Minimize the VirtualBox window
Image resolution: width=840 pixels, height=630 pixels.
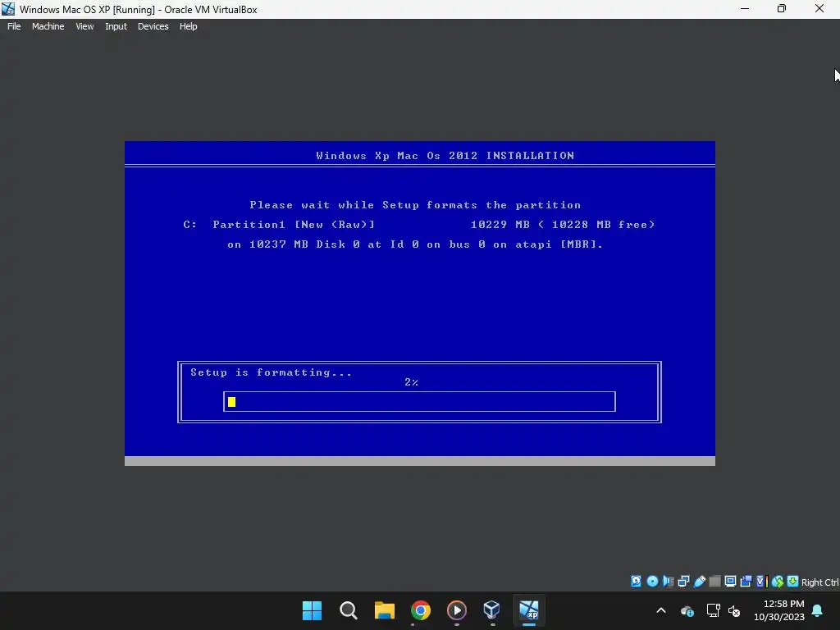point(745,9)
